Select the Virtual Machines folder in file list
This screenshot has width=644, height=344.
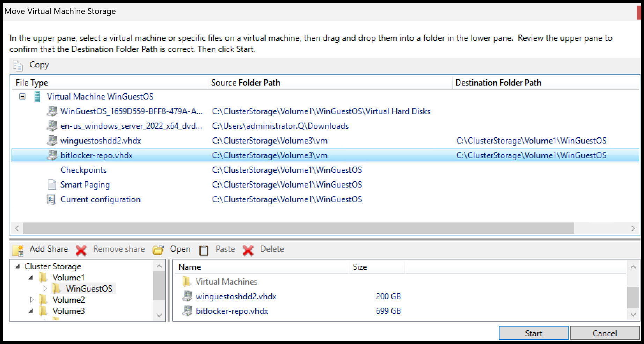click(226, 282)
